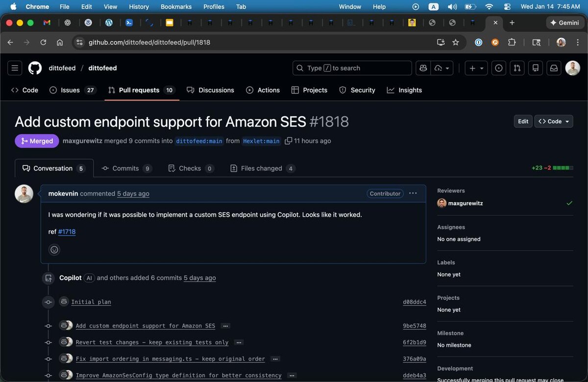Image resolution: width=588 pixels, height=382 pixels.
Task: Expand the 'Add custom endpoint support' commit description ellipsis
Action: coord(225,326)
